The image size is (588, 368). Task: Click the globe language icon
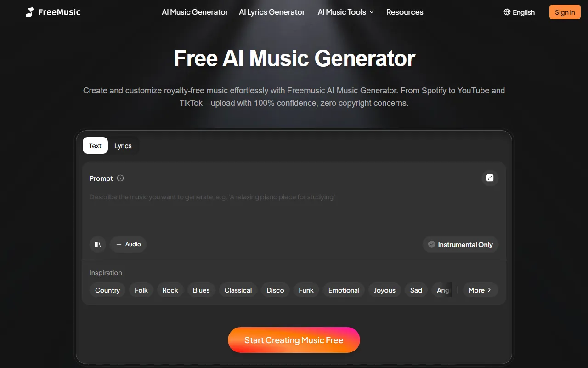[507, 12]
